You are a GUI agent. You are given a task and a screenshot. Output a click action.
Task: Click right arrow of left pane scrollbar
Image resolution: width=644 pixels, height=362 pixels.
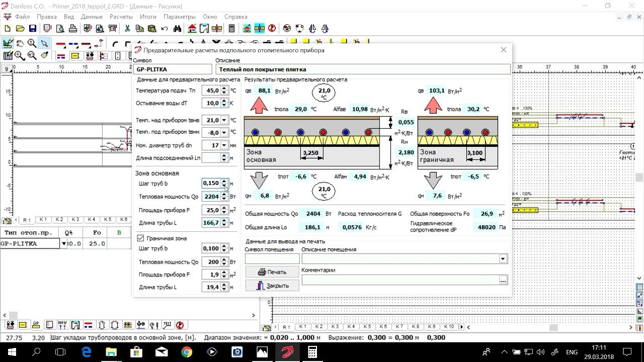point(254,315)
